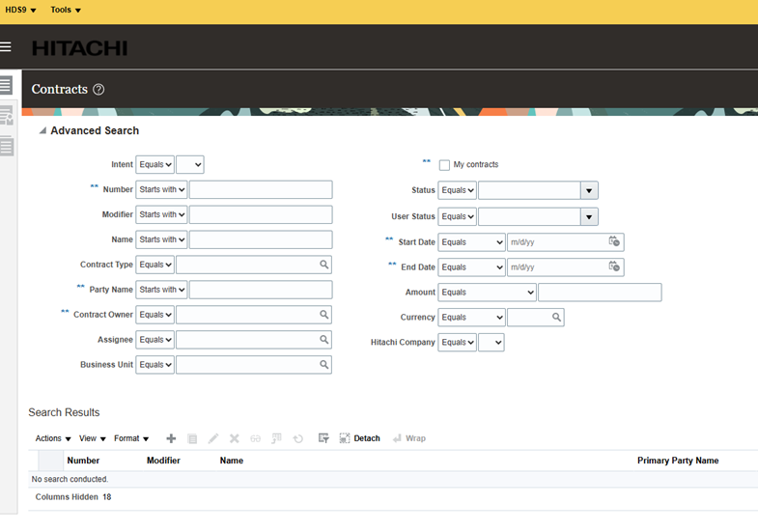Open Intent operator Equals dropdown

pyautogui.click(x=154, y=164)
